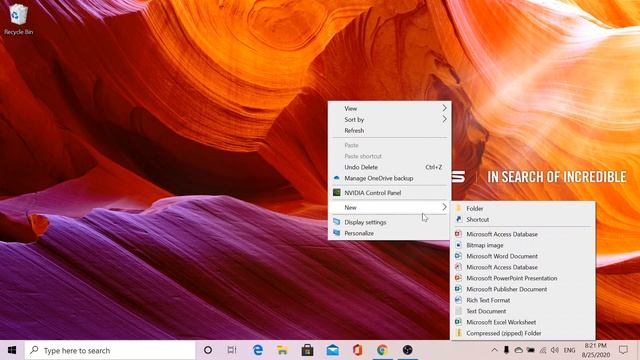Open the volume speaker tray icon
The height and width of the screenshot is (360, 640).
tap(554, 350)
